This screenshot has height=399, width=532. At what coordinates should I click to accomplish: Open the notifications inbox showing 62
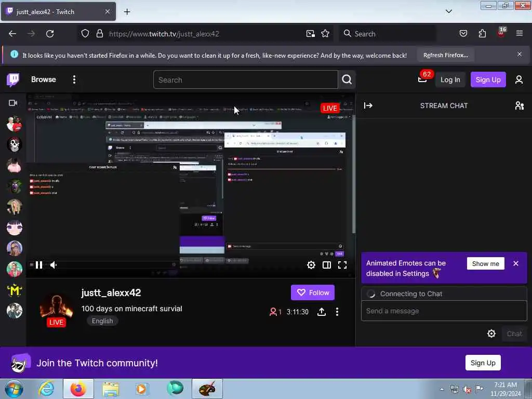click(422, 79)
